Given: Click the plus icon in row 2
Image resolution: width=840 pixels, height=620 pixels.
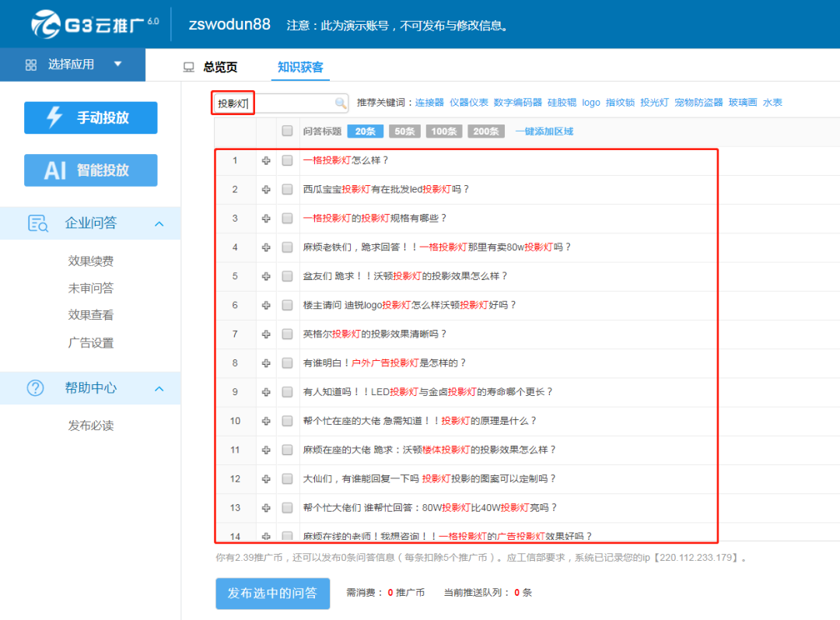Looking at the screenshot, I should tap(266, 189).
